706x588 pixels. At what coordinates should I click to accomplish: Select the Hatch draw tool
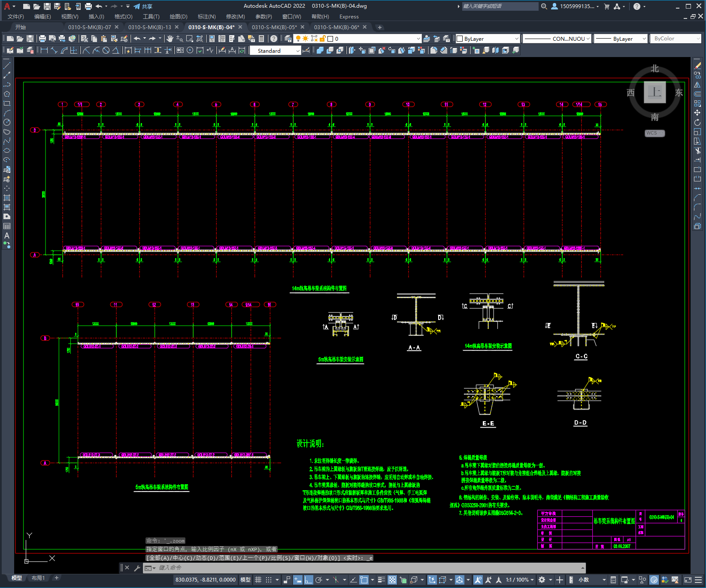click(x=7, y=198)
